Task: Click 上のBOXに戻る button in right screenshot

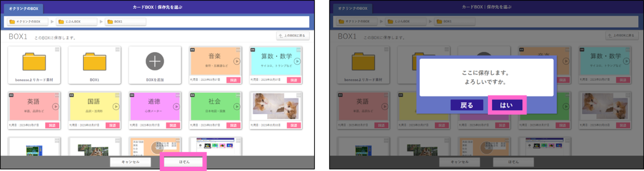Action: pos(622,36)
